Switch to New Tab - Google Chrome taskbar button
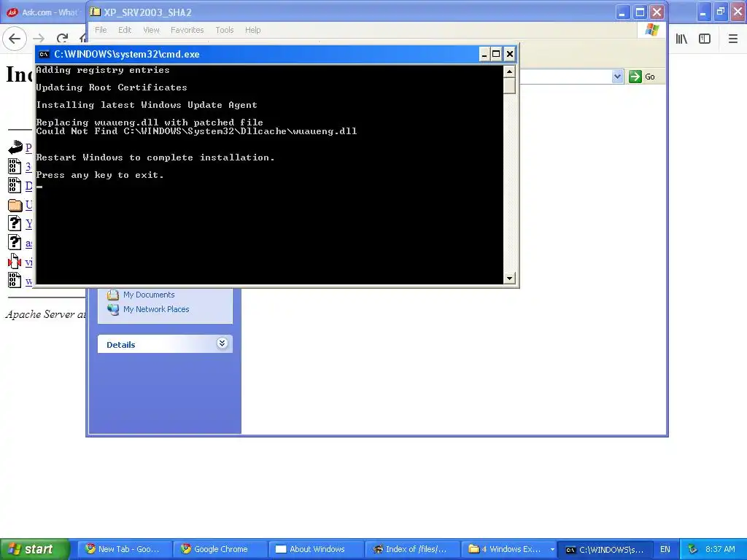This screenshot has width=747, height=560. pos(123,549)
